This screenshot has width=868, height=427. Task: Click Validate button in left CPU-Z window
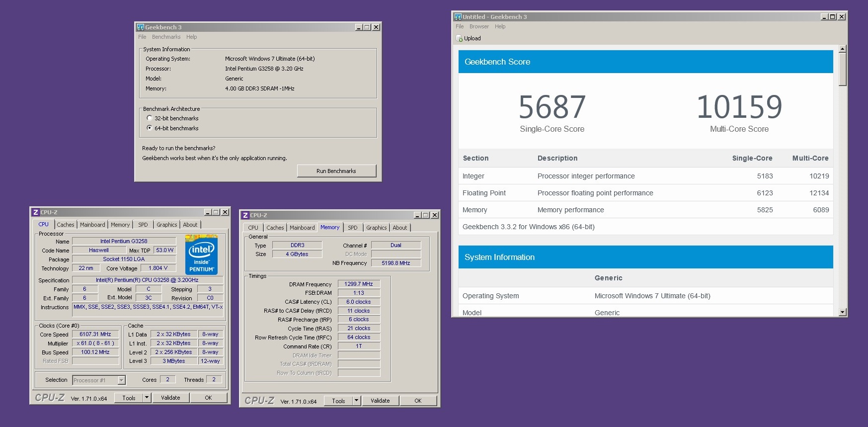click(x=170, y=398)
